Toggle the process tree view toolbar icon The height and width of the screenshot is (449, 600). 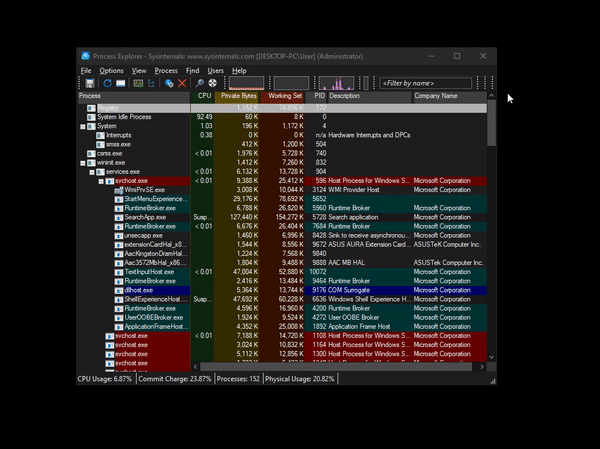pos(151,83)
